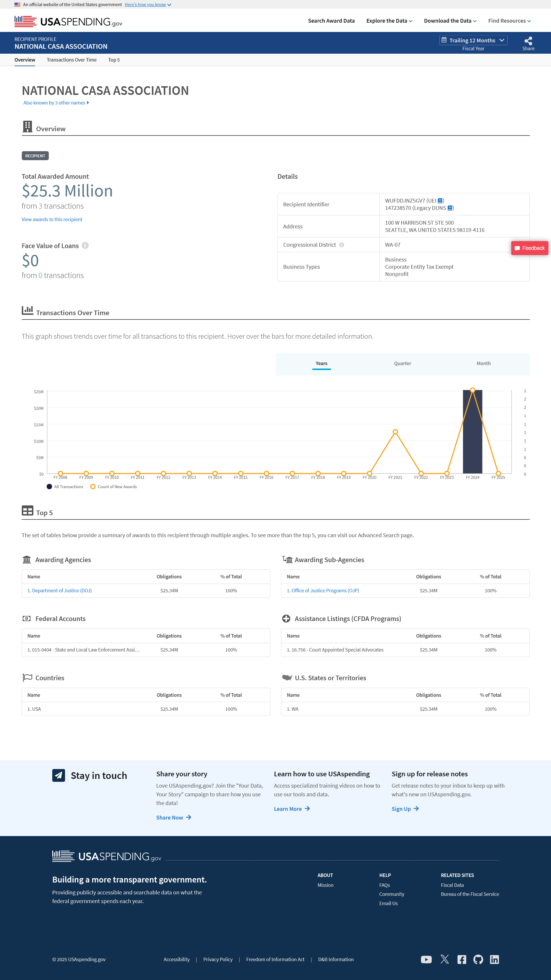Click the Face Value of Loans info icon
This screenshot has height=980, width=551.
(x=85, y=246)
